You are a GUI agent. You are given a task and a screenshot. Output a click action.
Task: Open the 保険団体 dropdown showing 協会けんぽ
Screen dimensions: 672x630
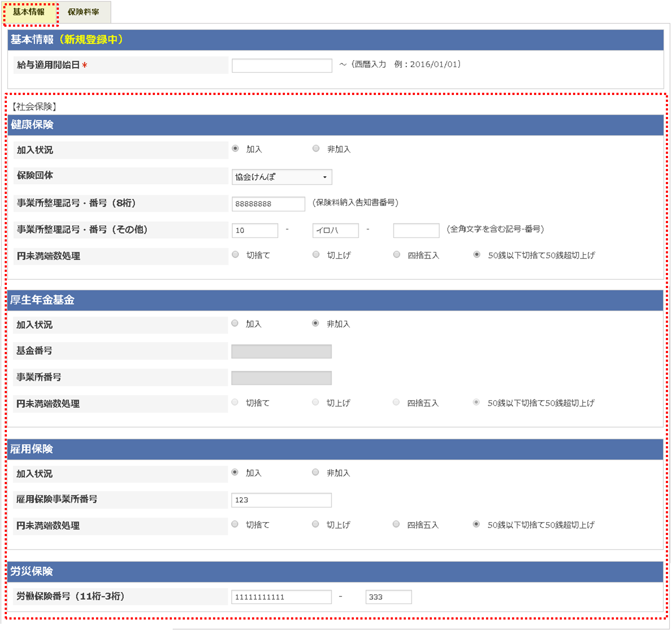282,177
